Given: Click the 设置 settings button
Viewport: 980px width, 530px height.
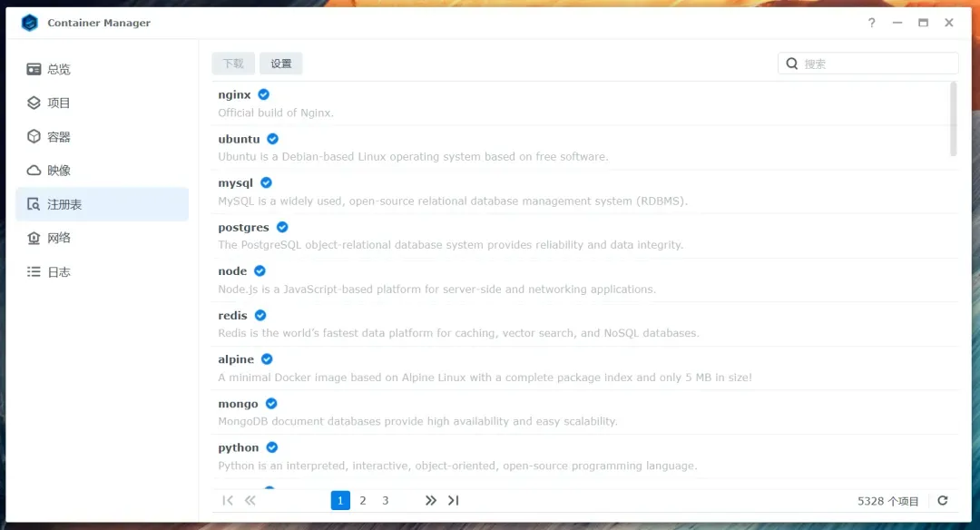Looking at the screenshot, I should [x=280, y=64].
